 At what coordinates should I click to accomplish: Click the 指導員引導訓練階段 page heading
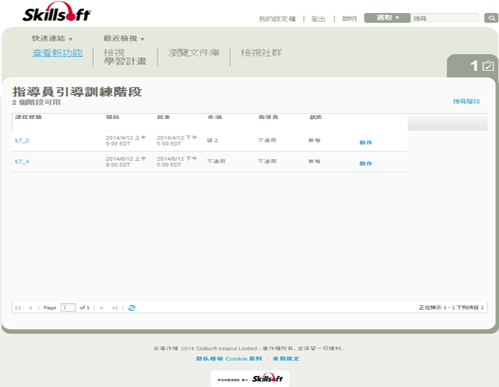pyautogui.click(x=77, y=92)
